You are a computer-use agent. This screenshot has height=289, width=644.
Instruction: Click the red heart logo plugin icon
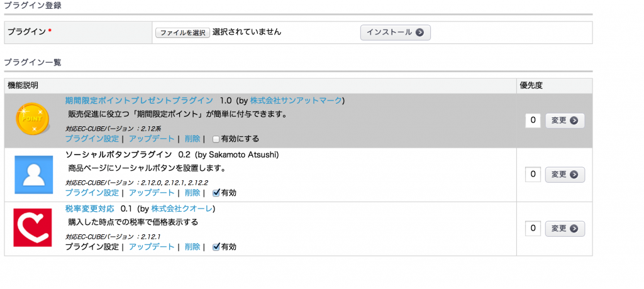pyautogui.click(x=33, y=227)
